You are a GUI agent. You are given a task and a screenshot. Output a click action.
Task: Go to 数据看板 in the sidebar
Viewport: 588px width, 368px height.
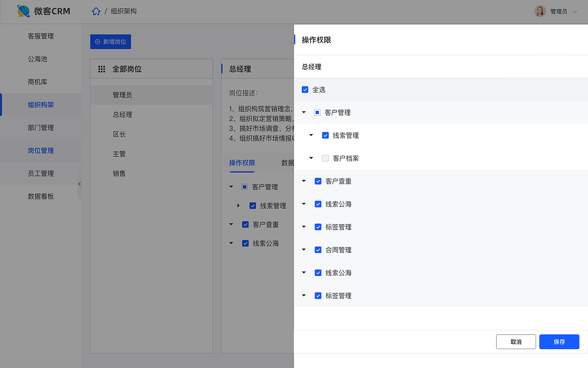(41, 196)
